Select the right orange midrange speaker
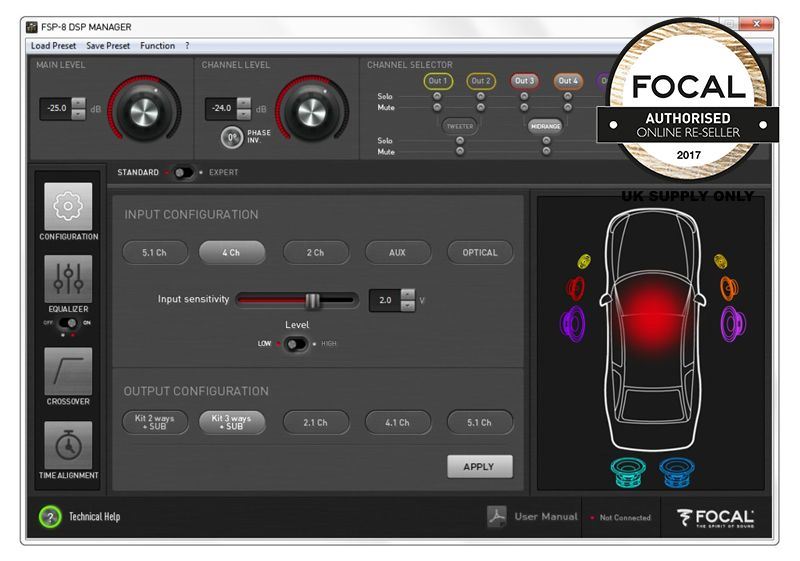Viewport: 800px width, 561px height. [729, 288]
